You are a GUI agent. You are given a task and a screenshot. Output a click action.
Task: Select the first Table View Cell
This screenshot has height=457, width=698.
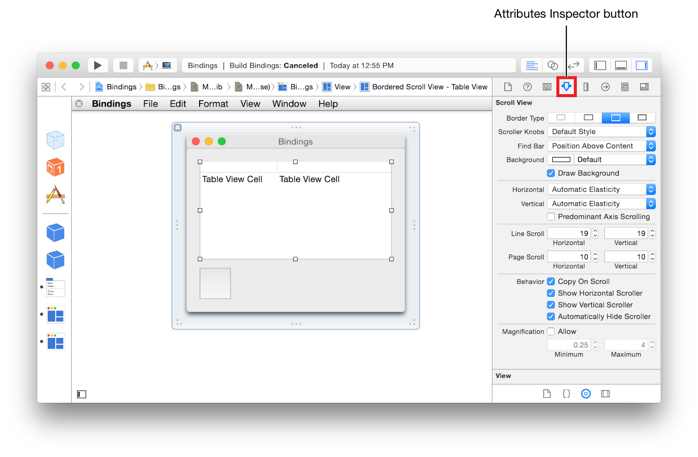pyautogui.click(x=232, y=179)
